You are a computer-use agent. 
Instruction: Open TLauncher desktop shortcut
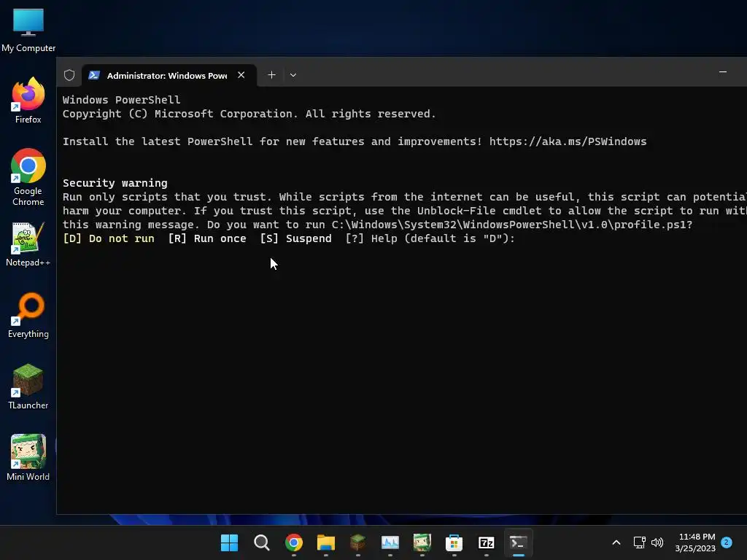[28, 386]
